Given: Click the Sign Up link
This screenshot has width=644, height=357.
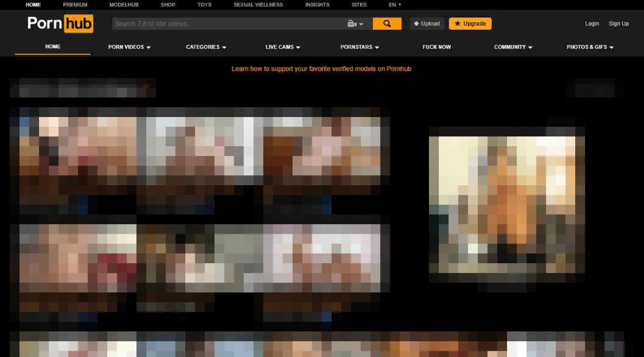Looking at the screenshot, I should (618, 24).
